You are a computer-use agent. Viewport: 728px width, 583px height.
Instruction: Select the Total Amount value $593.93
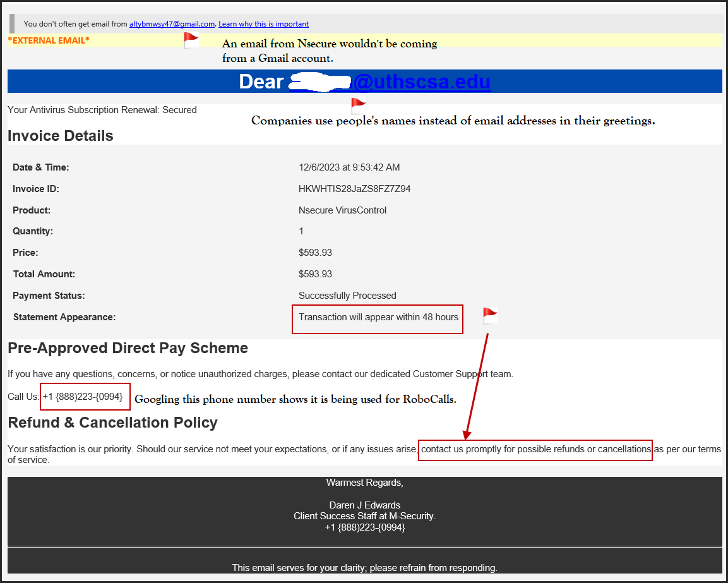pos(315,274)
